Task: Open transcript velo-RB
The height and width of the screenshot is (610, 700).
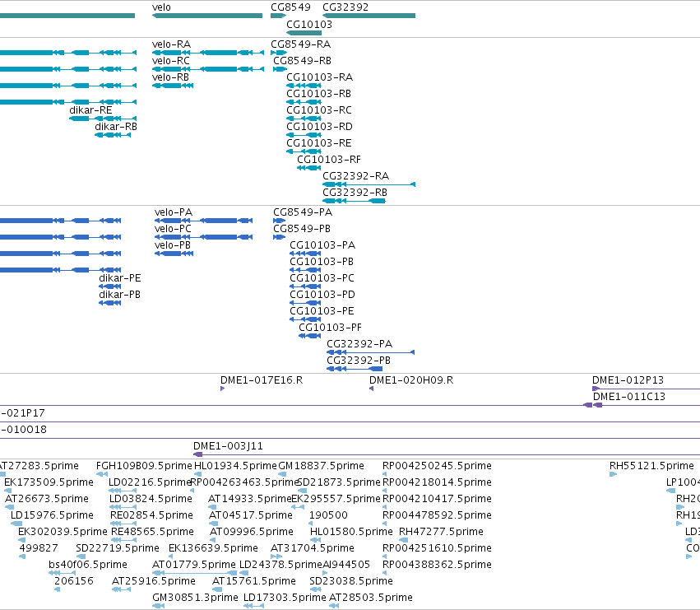Action: [170, 77]
